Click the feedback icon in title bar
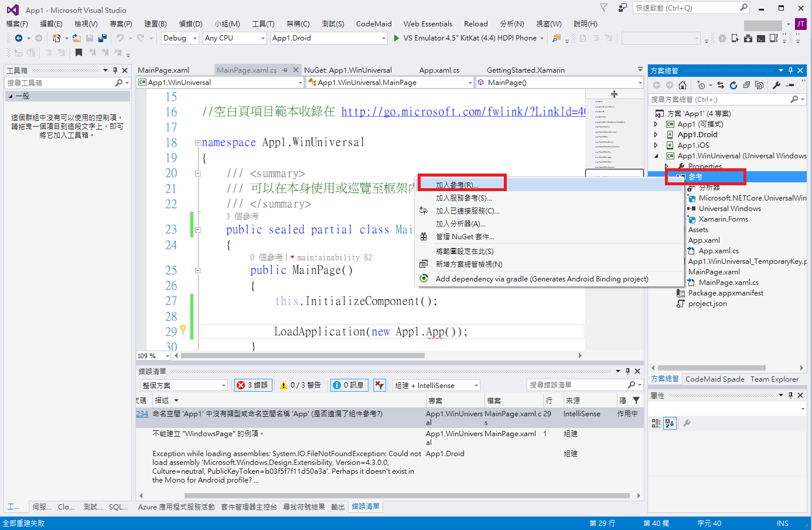The width and height of the screenshot is (812, 530). tap(622, 8)
